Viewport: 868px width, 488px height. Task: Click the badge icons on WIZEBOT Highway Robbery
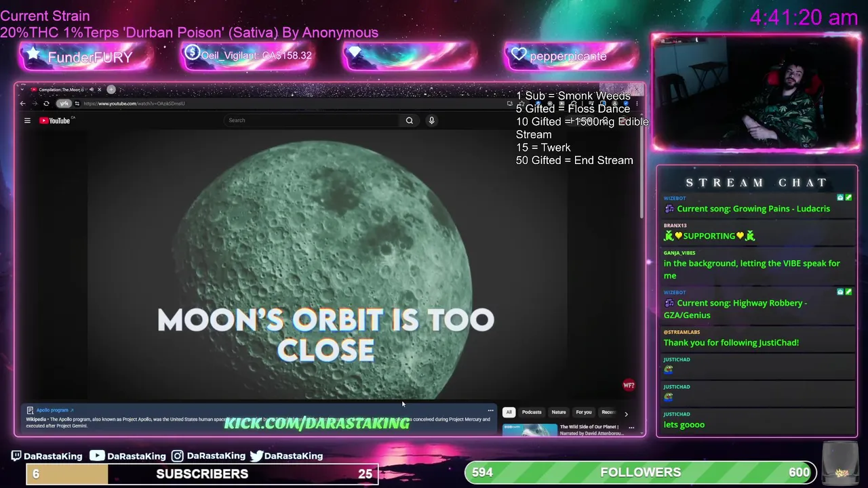(x=844, y=292)
